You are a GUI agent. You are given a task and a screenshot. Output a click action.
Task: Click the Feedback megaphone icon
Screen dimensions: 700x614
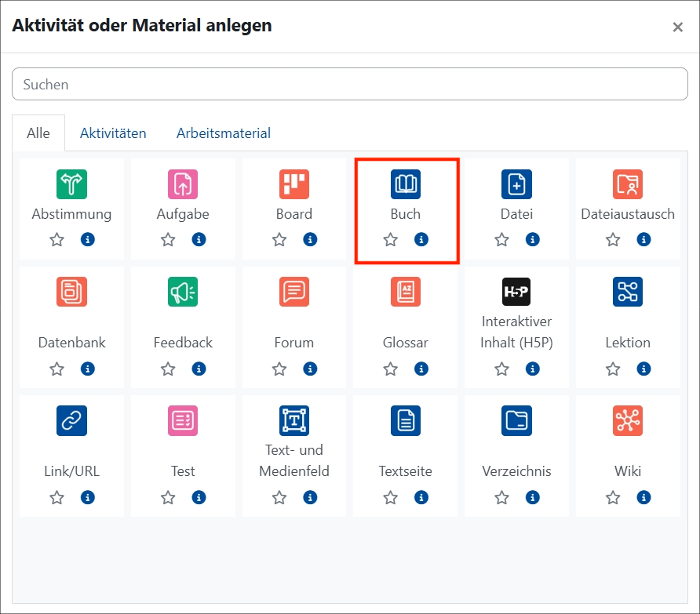[183, 291]
